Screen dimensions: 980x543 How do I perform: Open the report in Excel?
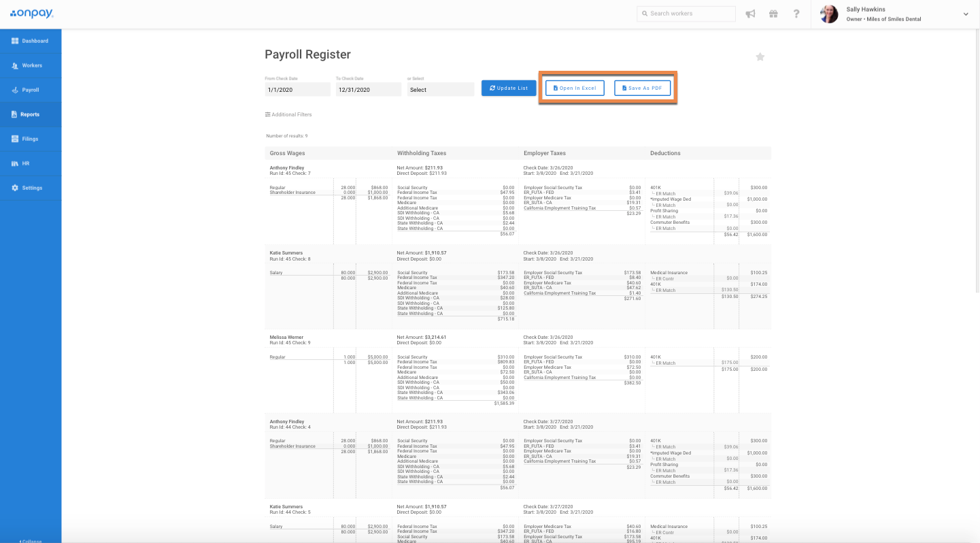pos(575,88)
